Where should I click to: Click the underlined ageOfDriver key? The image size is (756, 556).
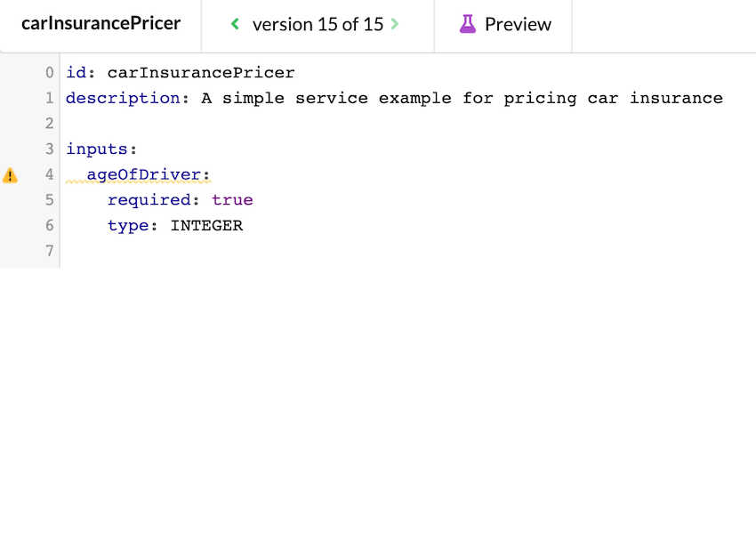143,174
